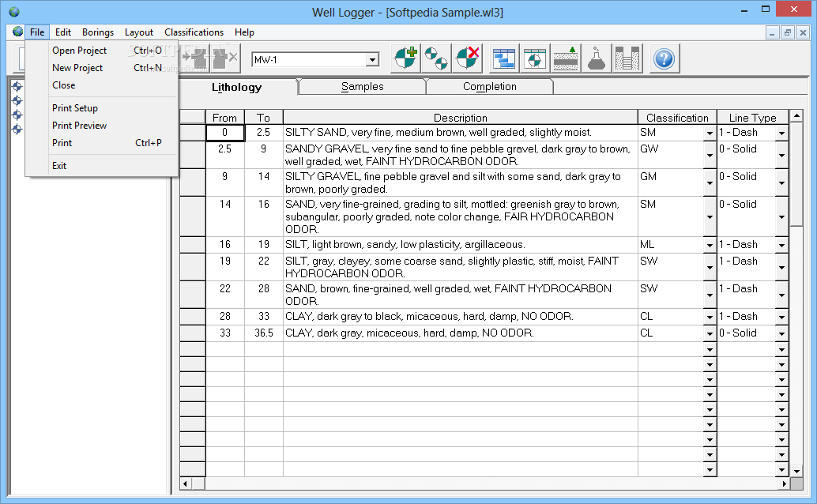Click the From column header
Screen dimensions: 817x504
(x=224, y=118)
